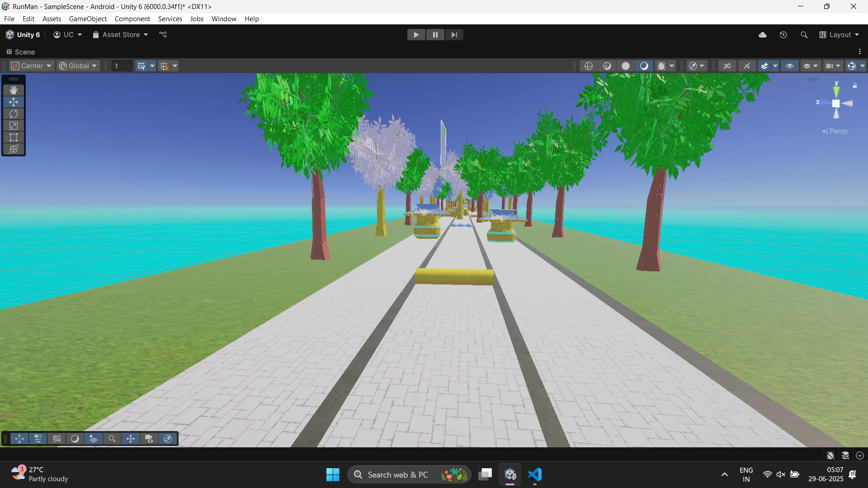The width and height of the screenshot is (868, 488).
Task: Open the Center pivot dropdown
Action: [32, 66]
